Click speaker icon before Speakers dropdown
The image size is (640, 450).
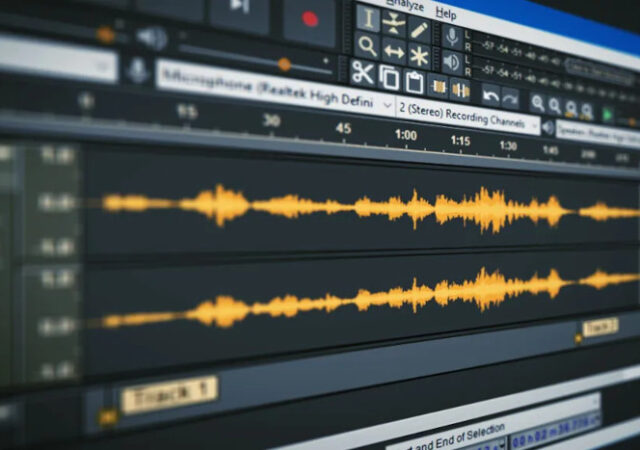548,128
